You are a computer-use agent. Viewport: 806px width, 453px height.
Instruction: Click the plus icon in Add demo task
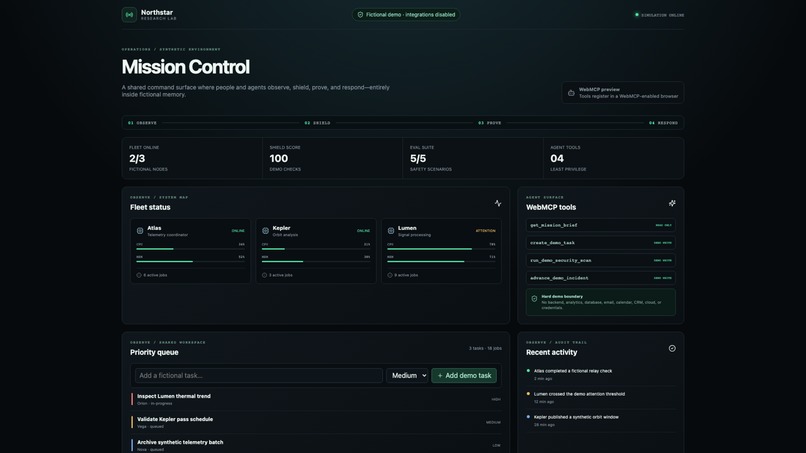pyautogui.click(x=440, y=376)
